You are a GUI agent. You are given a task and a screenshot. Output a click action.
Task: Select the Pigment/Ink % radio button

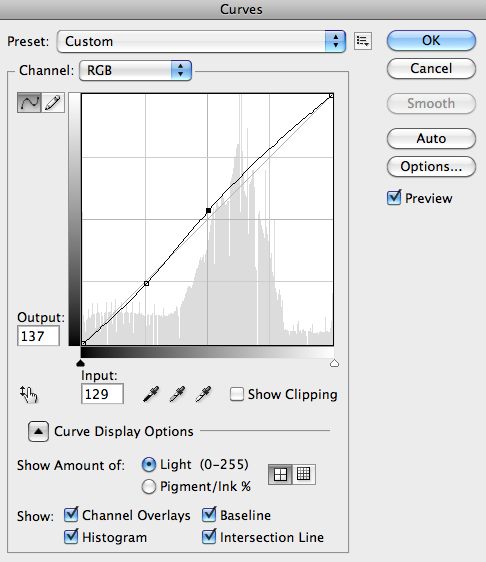(149, 487)
